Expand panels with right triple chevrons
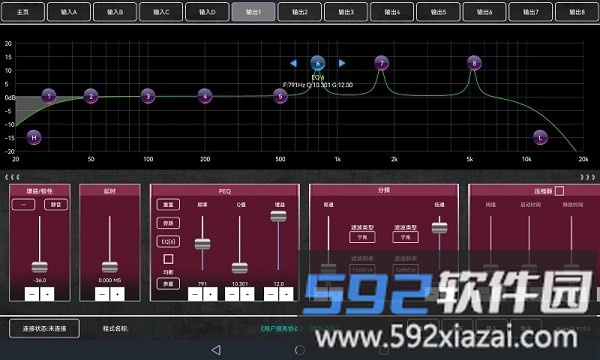 588,177
